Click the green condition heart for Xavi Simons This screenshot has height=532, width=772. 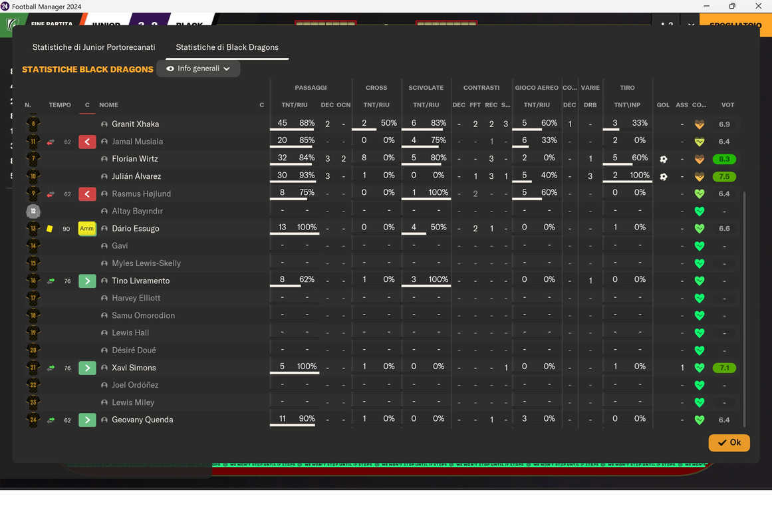click(699, 368)
